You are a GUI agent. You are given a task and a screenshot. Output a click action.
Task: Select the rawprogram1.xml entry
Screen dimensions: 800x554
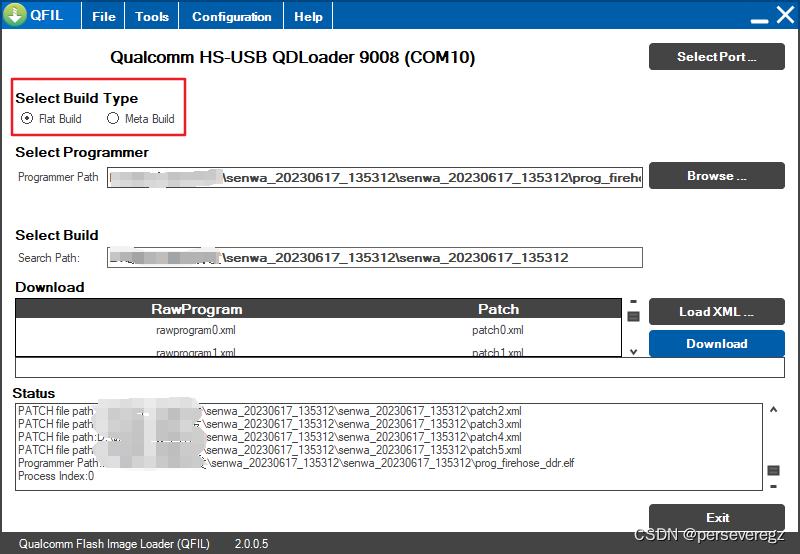click(196, 352)
